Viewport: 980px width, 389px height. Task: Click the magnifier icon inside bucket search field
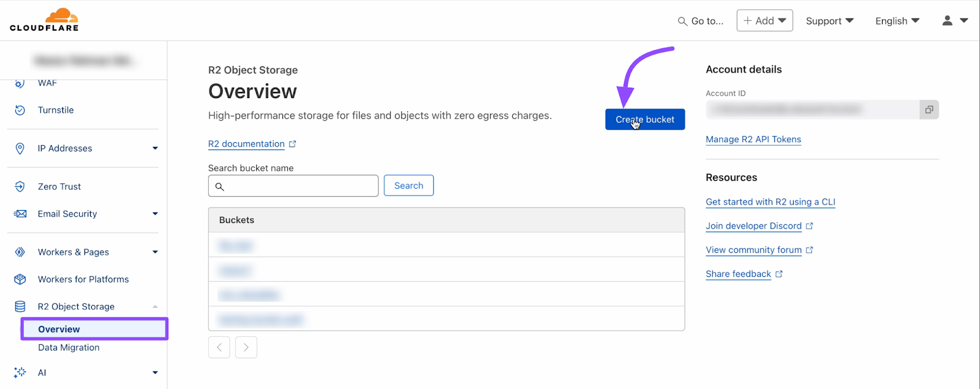pos(219,186)
